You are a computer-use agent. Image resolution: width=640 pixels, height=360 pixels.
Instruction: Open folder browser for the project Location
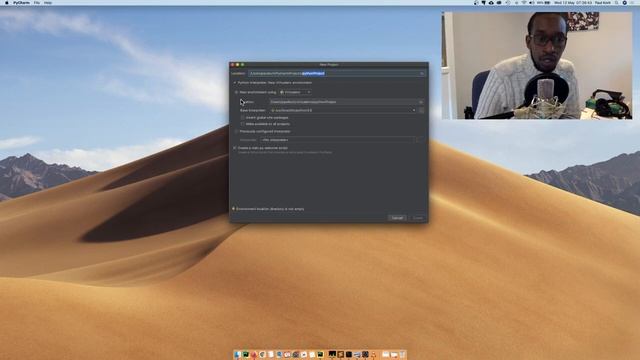[x=422, y=73]
